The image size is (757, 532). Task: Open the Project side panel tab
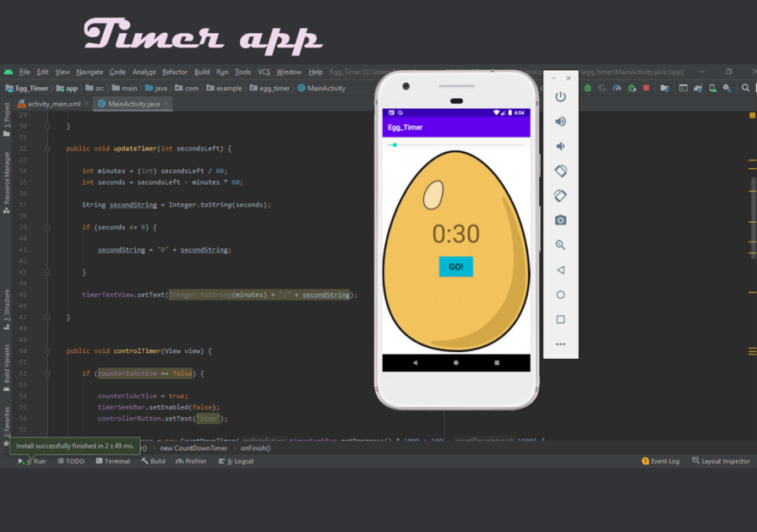pos(7,119)
